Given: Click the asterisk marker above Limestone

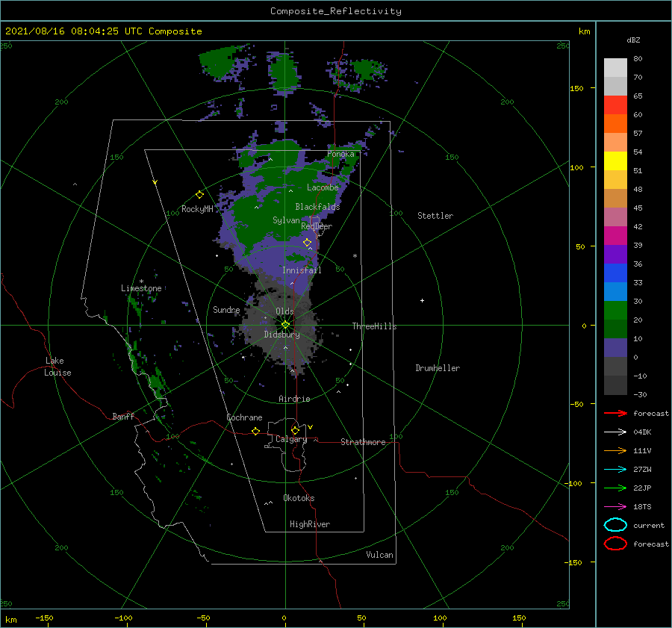Looking at the screenshot, I should coord(141,282).
